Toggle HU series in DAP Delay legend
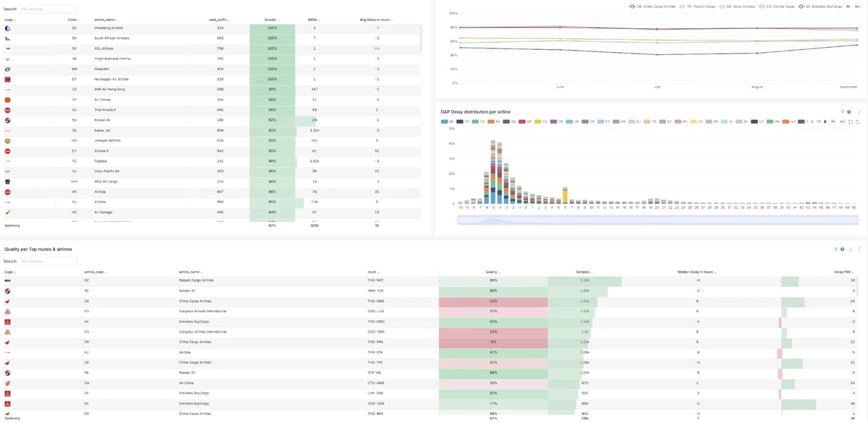The height and width of the screenshot is (423, 868). pos(789,121)
